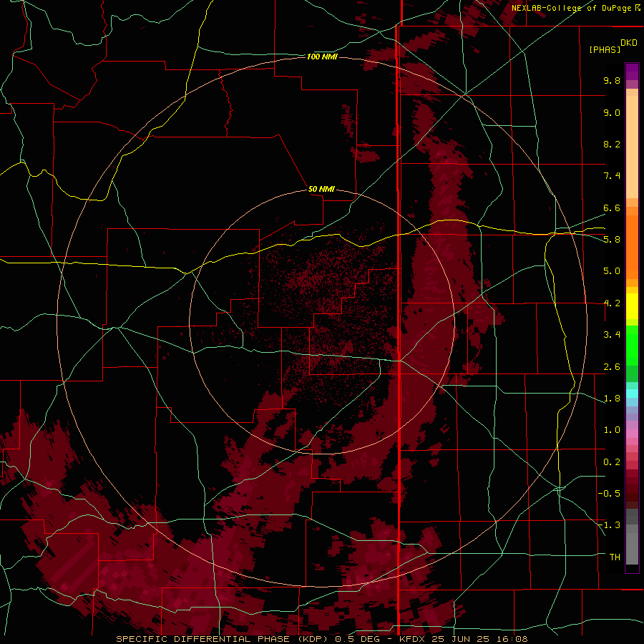Viewport: 644px width, 644px height.
Task: Click the 1.0 value on the color scale
Action: pos(612,430)
